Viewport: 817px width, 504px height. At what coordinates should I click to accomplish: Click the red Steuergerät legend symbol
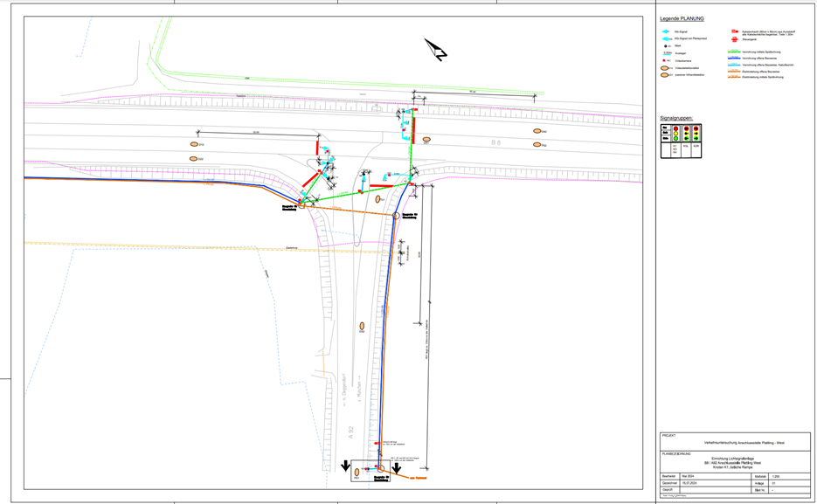(x=734, y=39)
